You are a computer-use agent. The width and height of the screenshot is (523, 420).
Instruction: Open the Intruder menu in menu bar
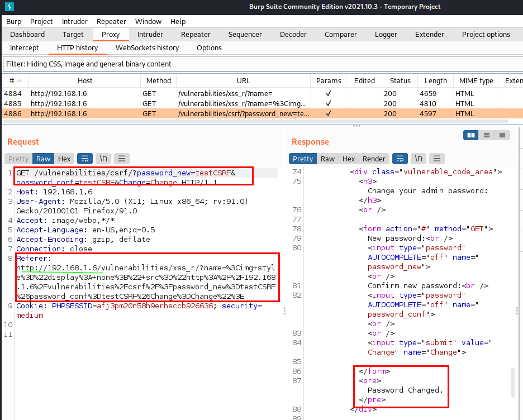(74, 21)
